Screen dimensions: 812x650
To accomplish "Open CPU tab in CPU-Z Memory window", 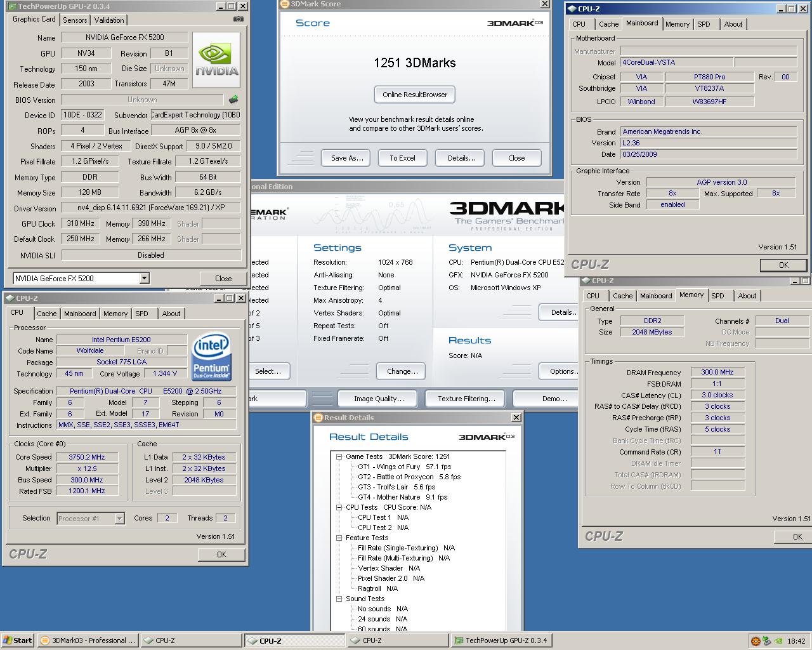I will point(593,296).
